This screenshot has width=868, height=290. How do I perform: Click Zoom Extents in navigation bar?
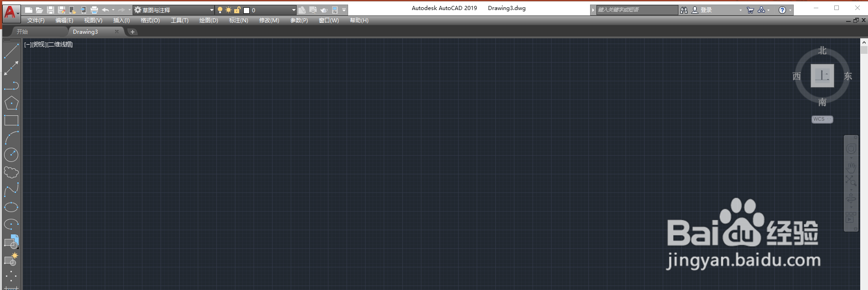[x=851, y=181]
